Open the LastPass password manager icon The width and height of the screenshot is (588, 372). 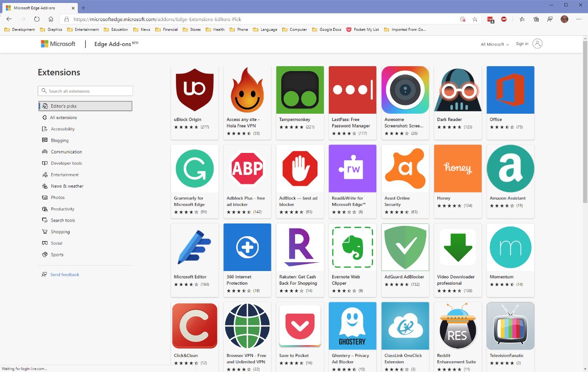[x=353, y=90]
